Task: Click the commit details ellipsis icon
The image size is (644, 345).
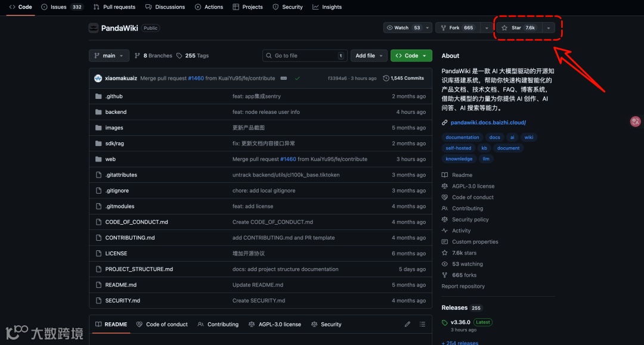Action: (283, 78)
